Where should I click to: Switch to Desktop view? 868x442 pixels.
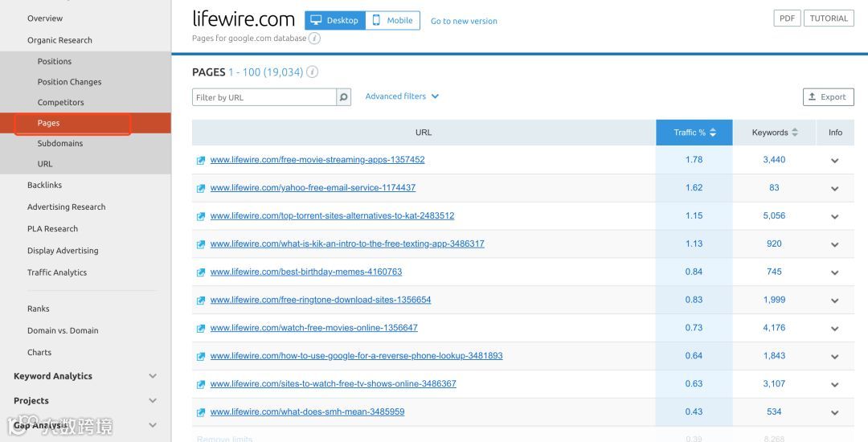click(x=335, y=20)
